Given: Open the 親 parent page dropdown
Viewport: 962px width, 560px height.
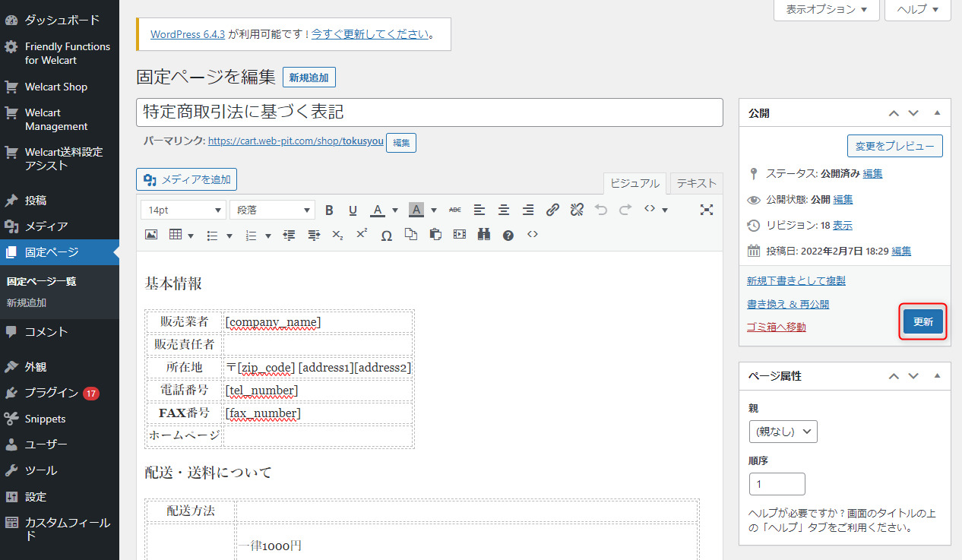Looking at the screenshot, I should pyautogui.click(x=783, y=432).
